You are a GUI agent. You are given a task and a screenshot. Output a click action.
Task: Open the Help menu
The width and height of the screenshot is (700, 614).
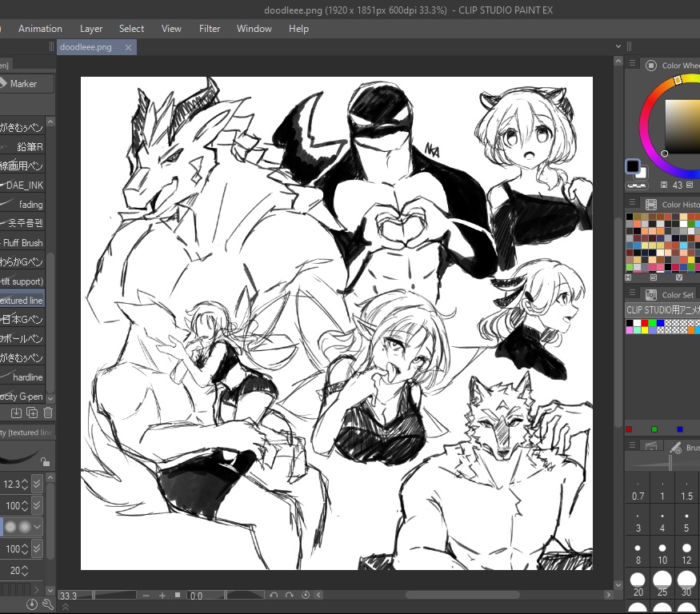pyautogui.click(x=298, y=29)
